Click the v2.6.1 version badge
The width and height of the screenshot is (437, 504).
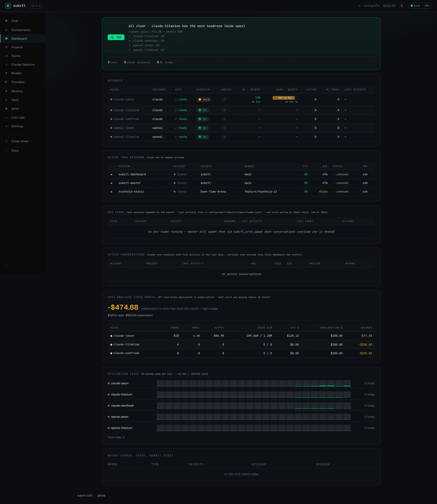click(x=36, y=6)
